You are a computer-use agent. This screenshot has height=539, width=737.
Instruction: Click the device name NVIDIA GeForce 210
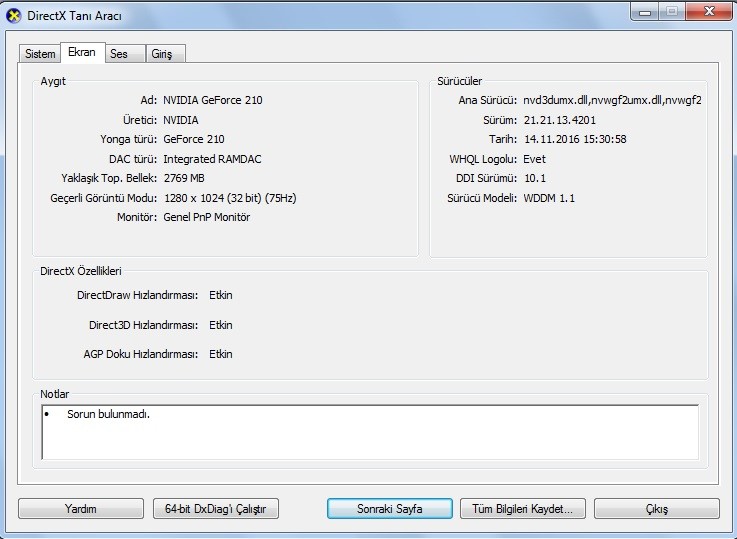pos(212,100)
